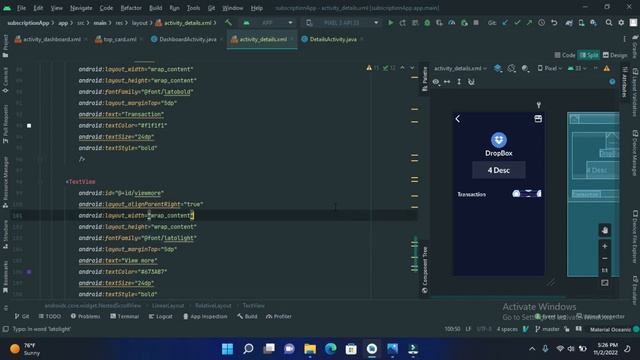Screen dimensions: 640x360
Task: Open the Tools menu
Action: 193,8
